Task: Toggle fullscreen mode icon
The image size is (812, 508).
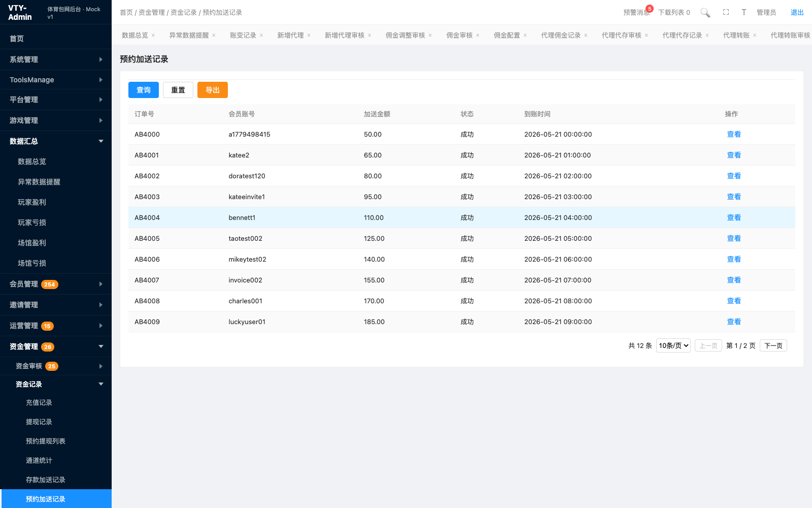Action: click(726, 12)
